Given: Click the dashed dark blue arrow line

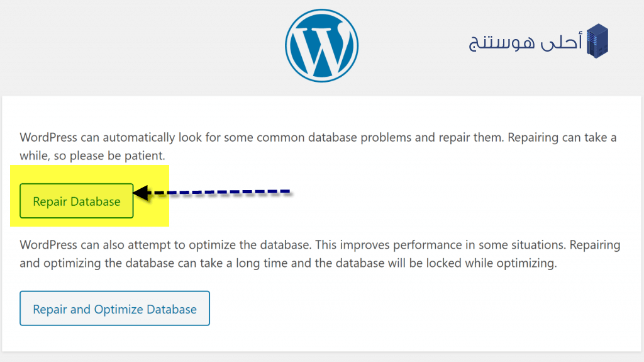Looking at the screenshot, I should tap(219, 192).
